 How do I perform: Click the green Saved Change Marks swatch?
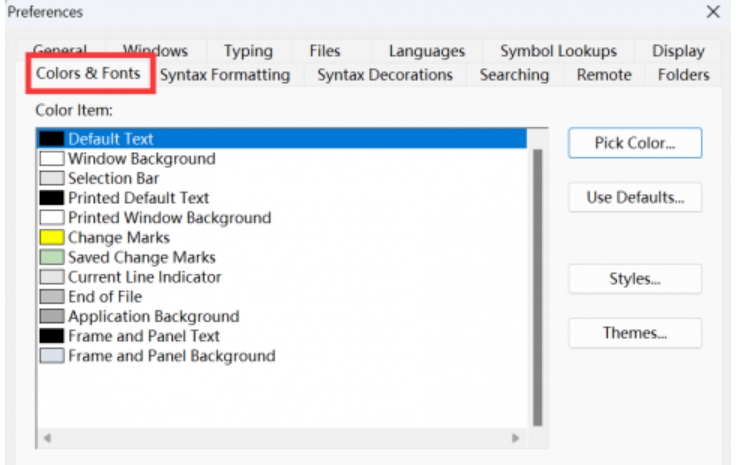point(52,258)
